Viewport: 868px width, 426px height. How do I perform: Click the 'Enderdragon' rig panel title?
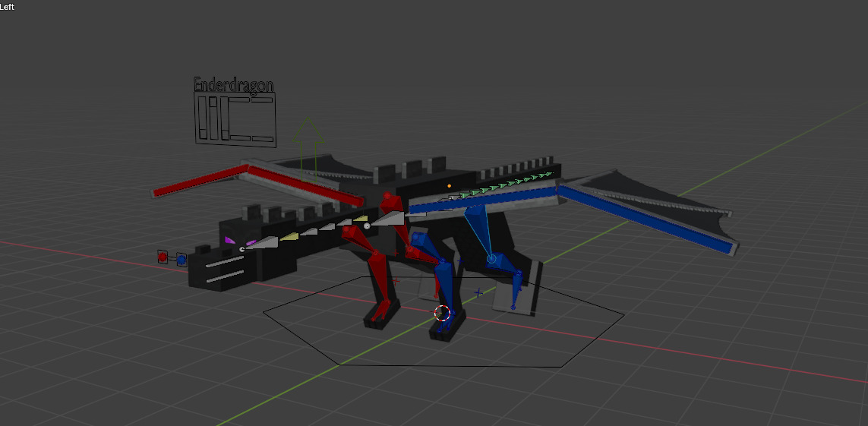234,84
